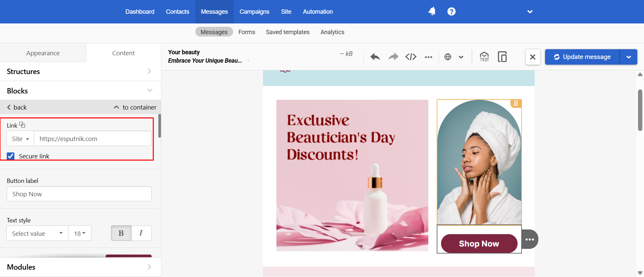Screen dimensions: 644x277
Task: Open the help question mark icon
Action: click(x=451, y=12)
